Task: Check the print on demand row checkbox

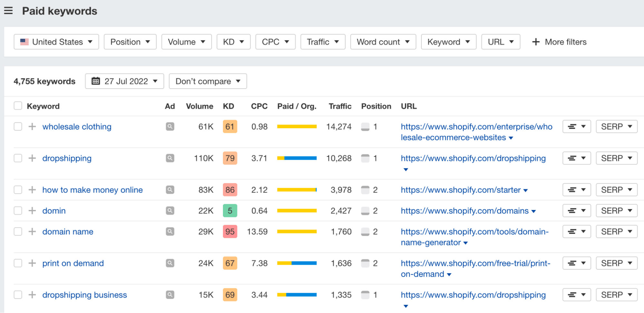Action: coord(18,263)
